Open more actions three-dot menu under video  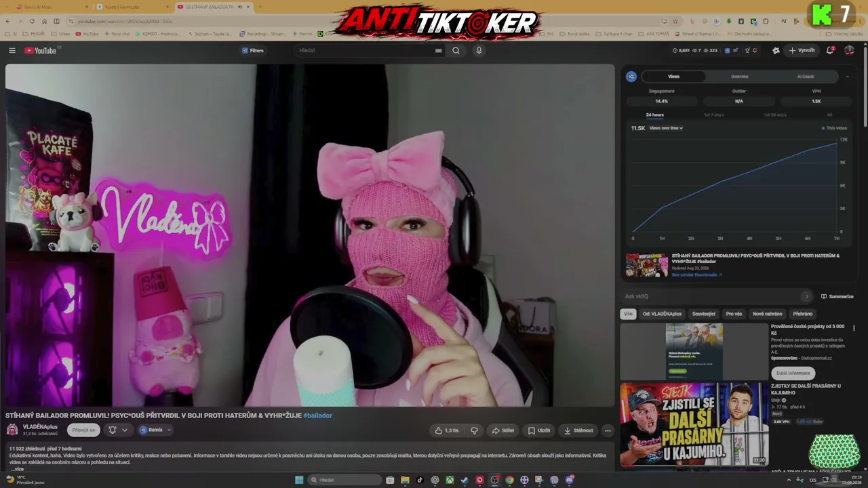click(x=608, y=430)
